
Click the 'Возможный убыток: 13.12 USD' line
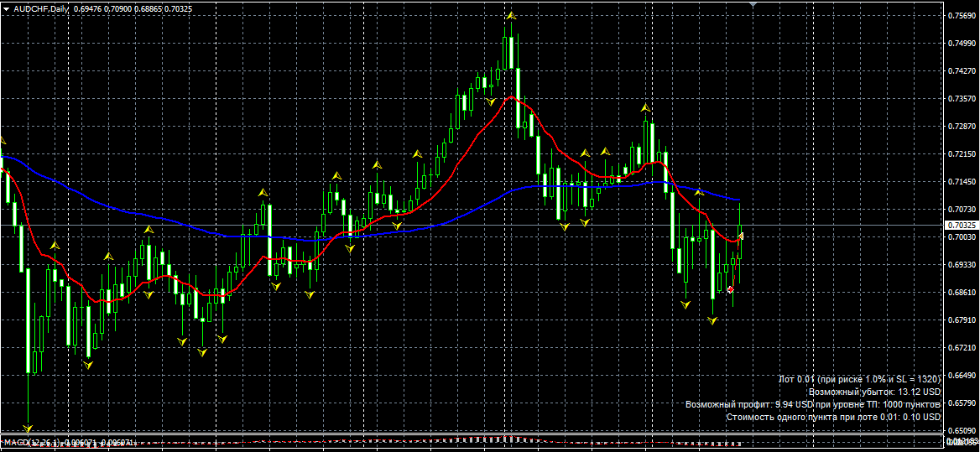pyautogui.click(x=874, y=392)
